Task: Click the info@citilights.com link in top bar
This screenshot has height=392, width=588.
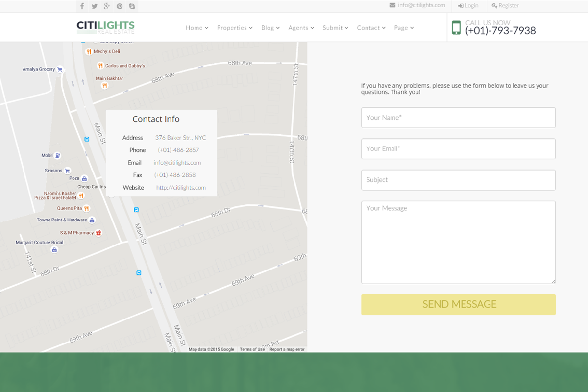Action: pos(421,5)
